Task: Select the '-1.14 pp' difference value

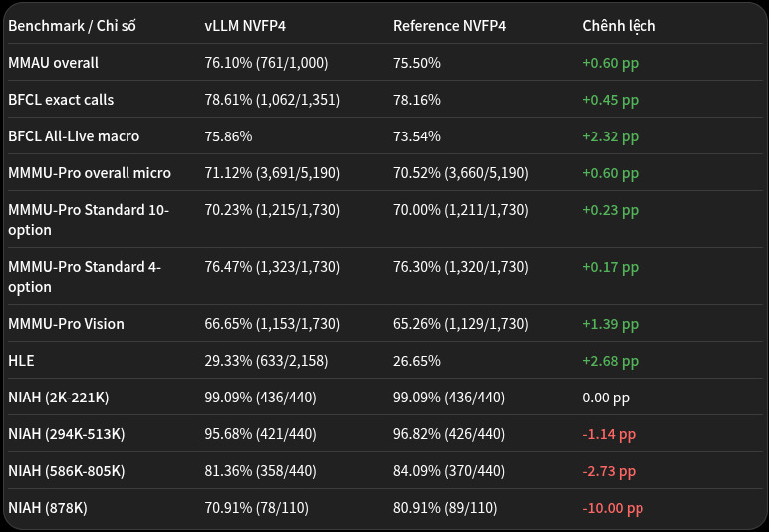Action: (609, 434)
